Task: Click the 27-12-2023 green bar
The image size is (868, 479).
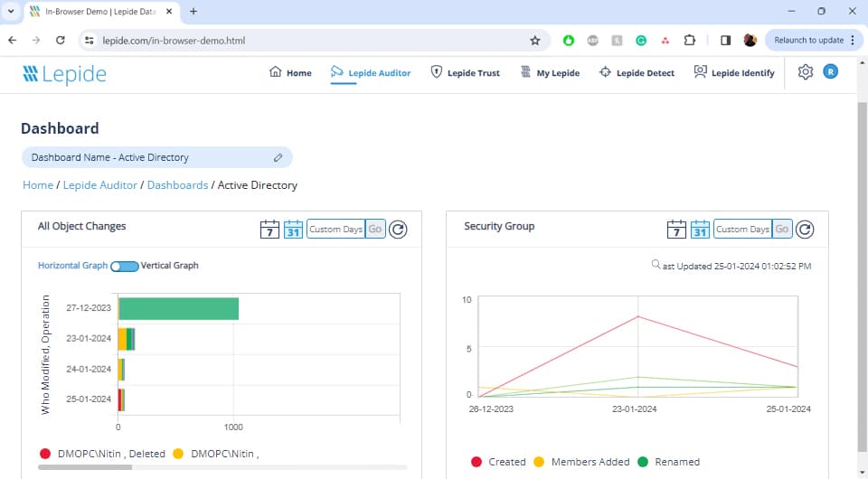Action: [179, 309]
